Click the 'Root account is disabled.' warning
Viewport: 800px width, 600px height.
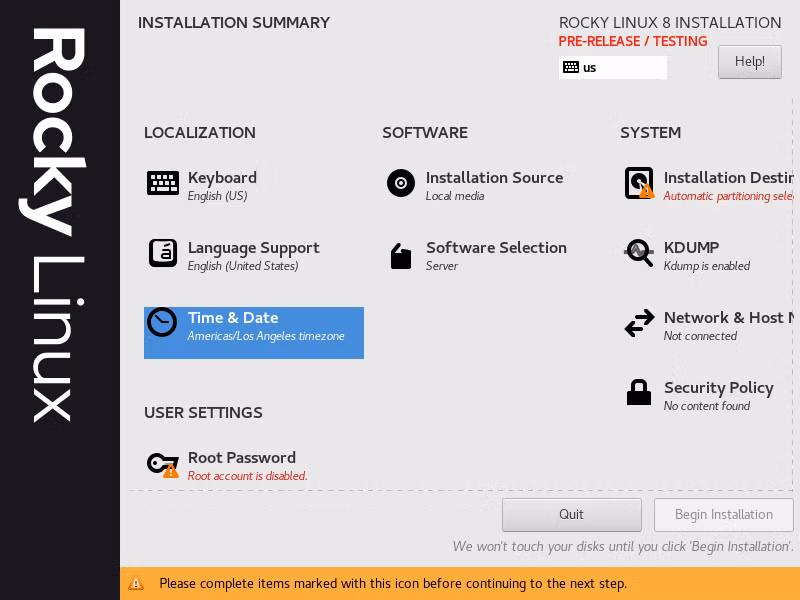tap(247, 476)
